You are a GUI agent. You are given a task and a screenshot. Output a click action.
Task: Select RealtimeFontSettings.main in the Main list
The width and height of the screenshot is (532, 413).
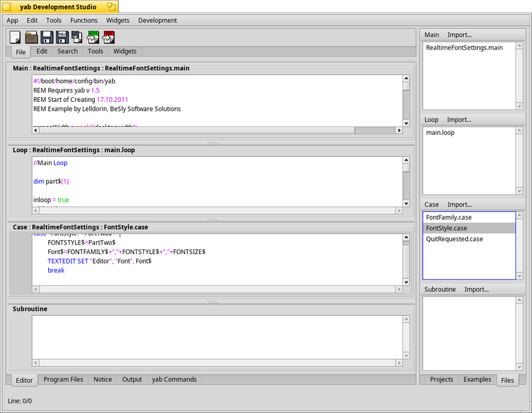point(469,48)
